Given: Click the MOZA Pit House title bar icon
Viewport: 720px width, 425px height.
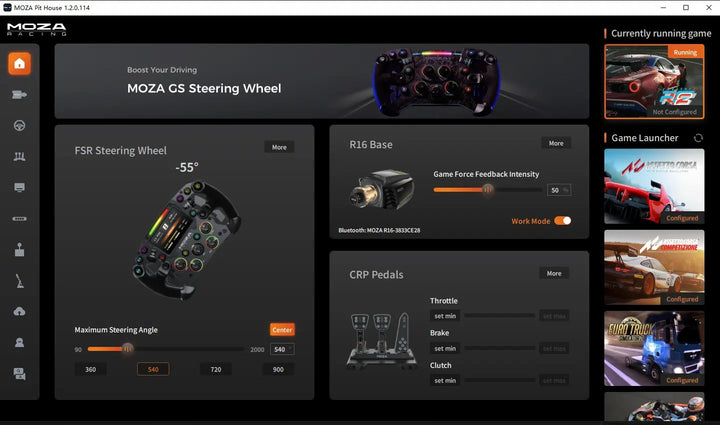Looking at the screenshot, I should [x=7, y=7].
